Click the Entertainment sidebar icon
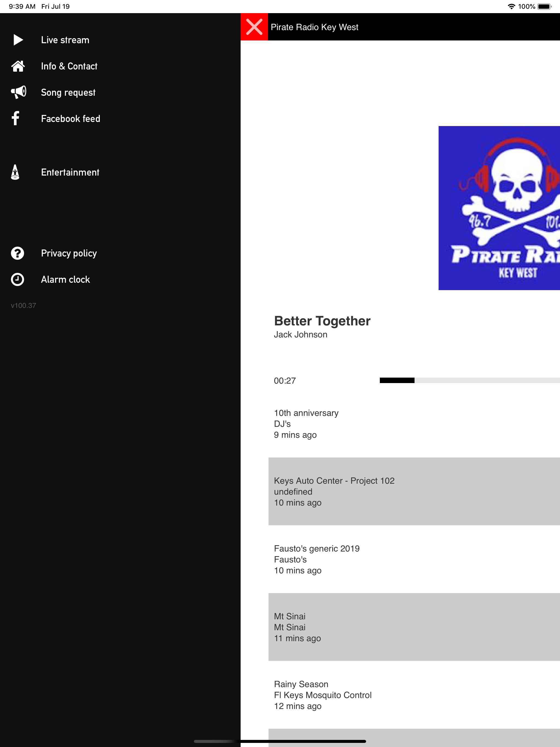The image size is (560, 747). (x=15, y=172)
